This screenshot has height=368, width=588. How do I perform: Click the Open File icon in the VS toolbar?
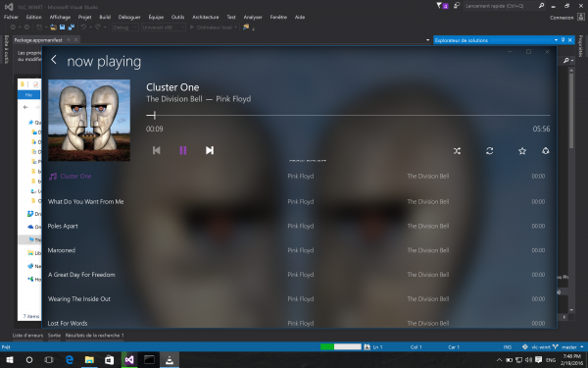point(53,27)
